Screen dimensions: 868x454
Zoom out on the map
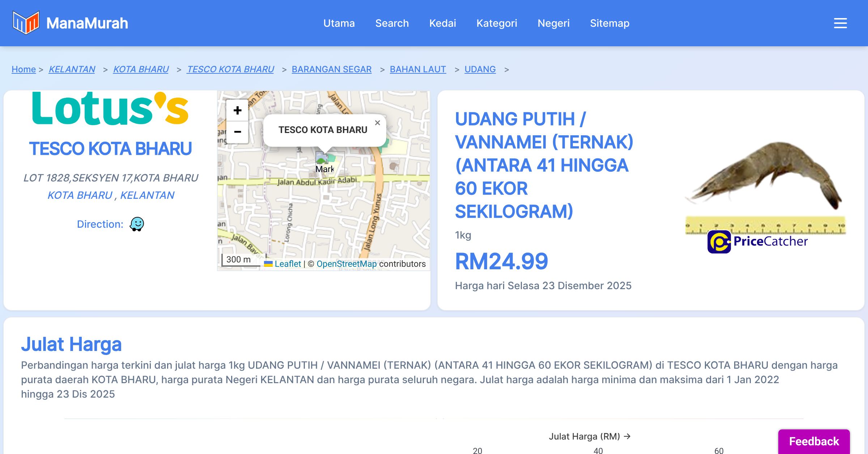[237, 132]
